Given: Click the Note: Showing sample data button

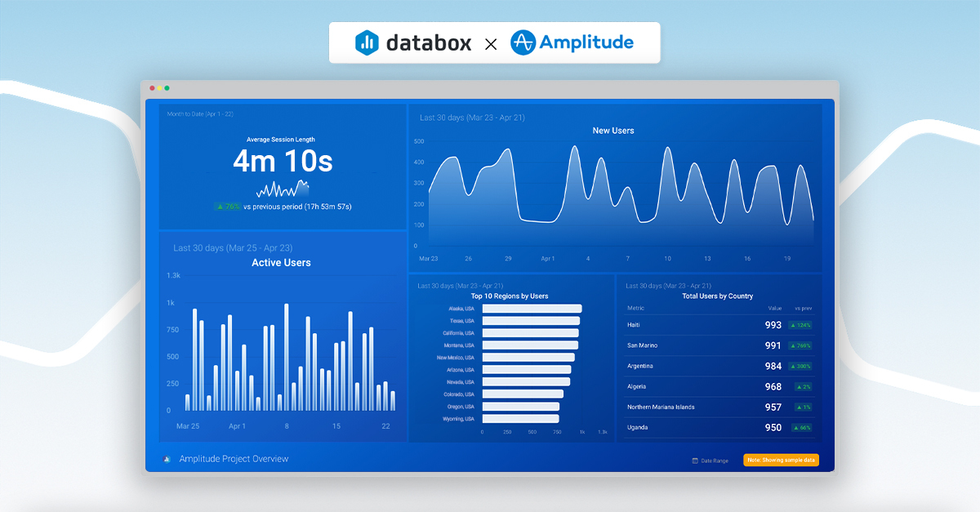Looking at the screenshot, I should pyautogui.click(x=780, y=460).
